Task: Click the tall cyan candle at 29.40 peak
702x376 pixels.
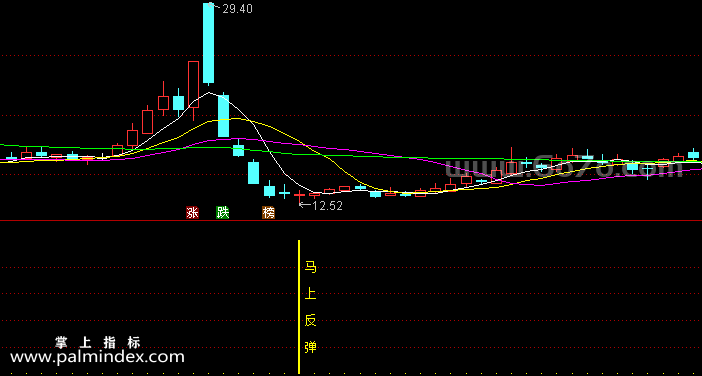Action: pos(209,43)
